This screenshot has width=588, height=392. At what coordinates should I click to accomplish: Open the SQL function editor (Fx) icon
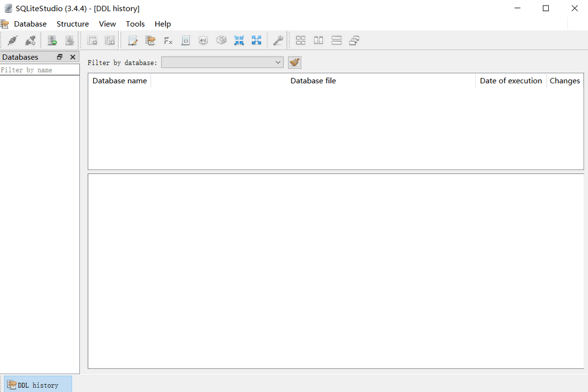pyautogui.click(x=168, y=40)
